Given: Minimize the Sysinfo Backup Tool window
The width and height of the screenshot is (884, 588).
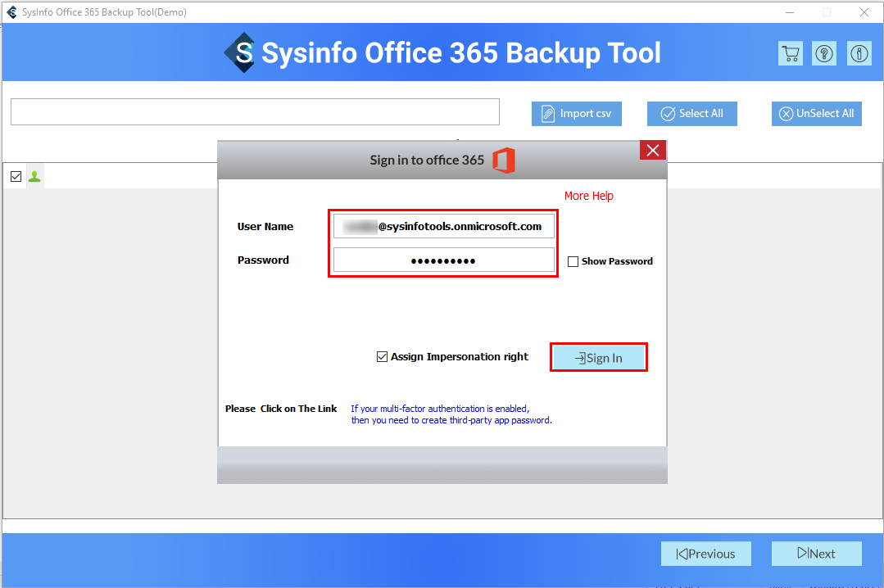Looking at the screenshot, I should click(x=790, y=11).
